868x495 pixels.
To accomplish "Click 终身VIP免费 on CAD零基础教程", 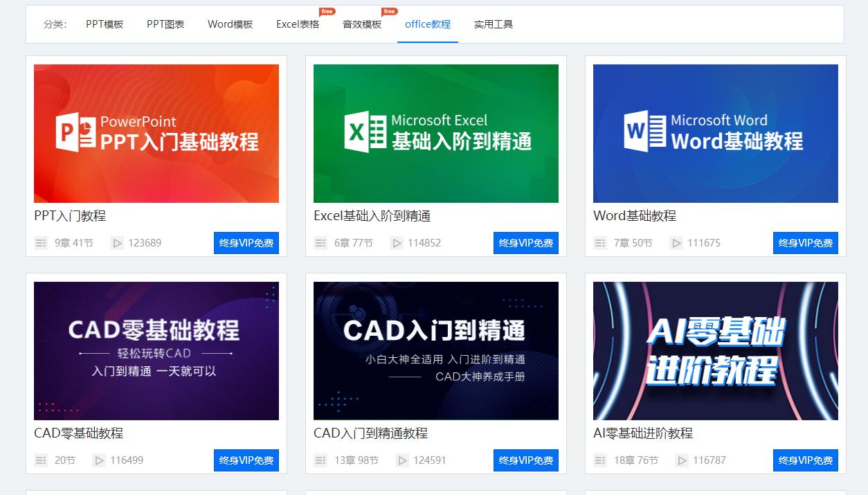I will [x=246, y=460].
